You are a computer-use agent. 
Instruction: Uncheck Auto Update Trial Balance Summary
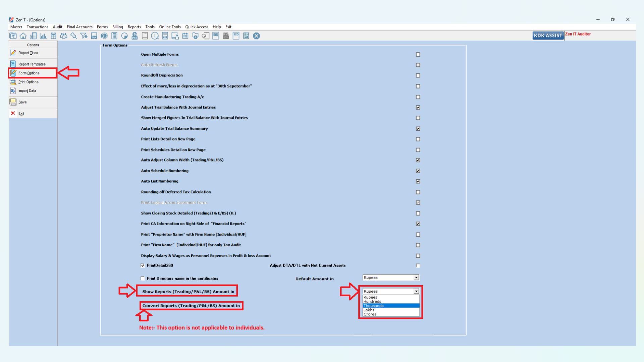[418, 128]
